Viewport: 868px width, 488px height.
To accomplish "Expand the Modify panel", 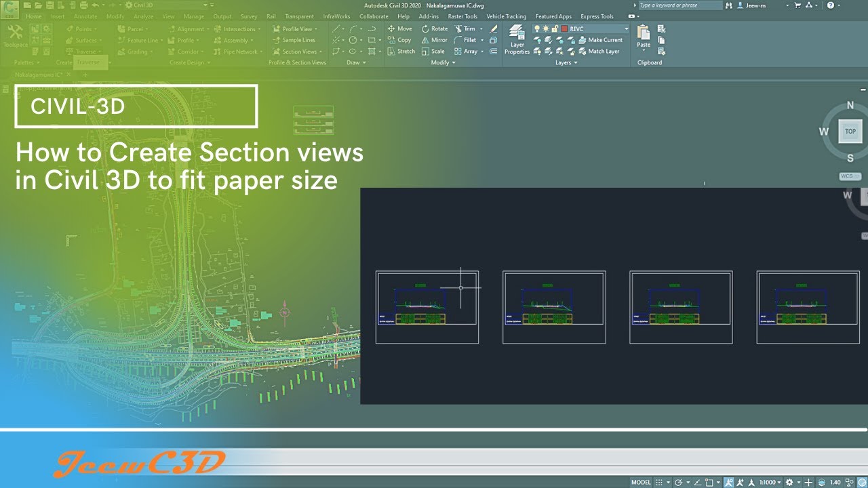I will 443,62.
